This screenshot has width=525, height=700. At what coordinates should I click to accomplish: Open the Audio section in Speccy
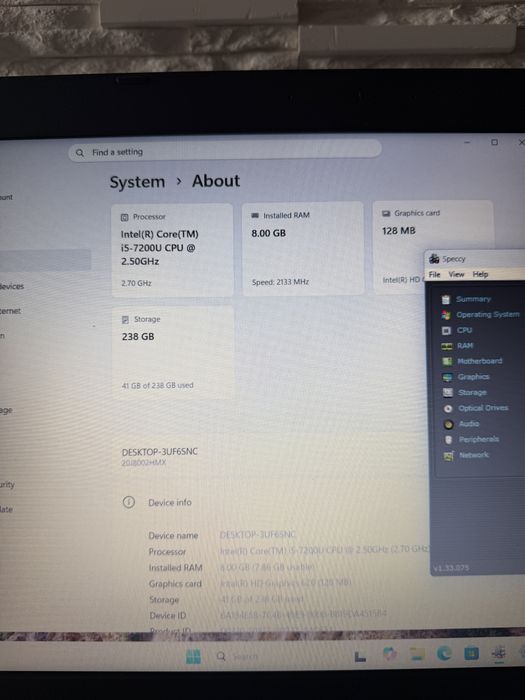coord(469,423)
